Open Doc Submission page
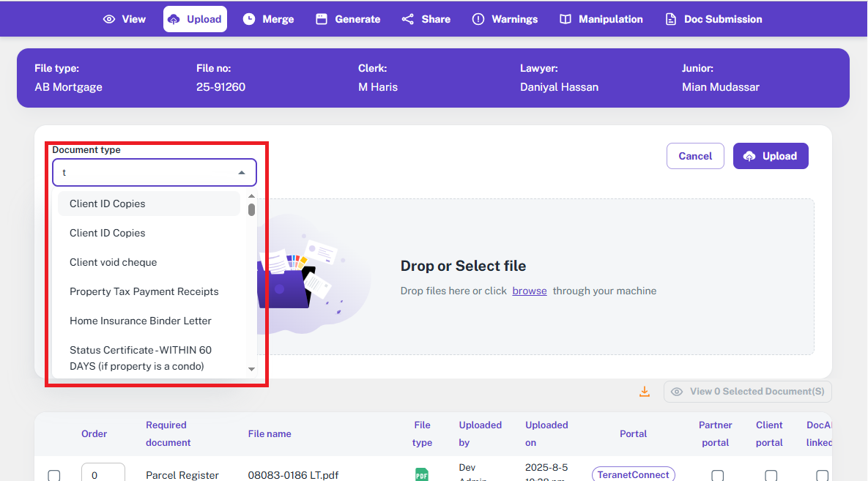Image resolution: width=868 pixels, height=481 pixels. pyautogui.click(x=713, y=19)
